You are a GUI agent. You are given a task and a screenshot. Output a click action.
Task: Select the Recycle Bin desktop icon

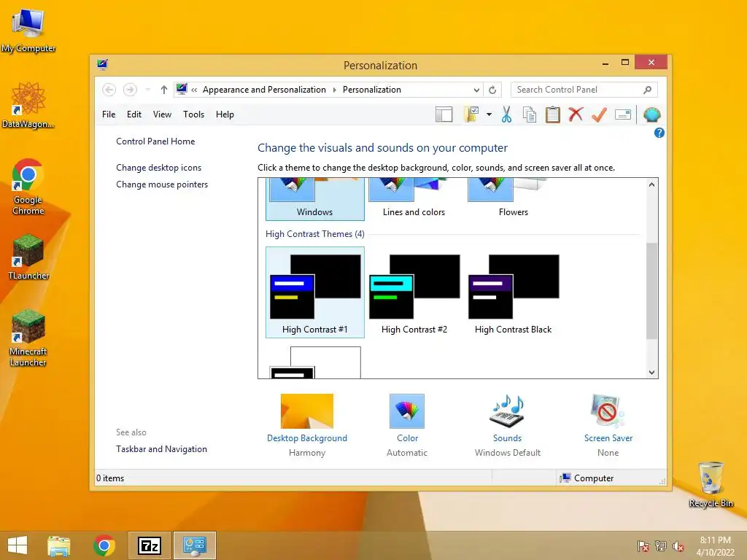[x=711, y=484]
